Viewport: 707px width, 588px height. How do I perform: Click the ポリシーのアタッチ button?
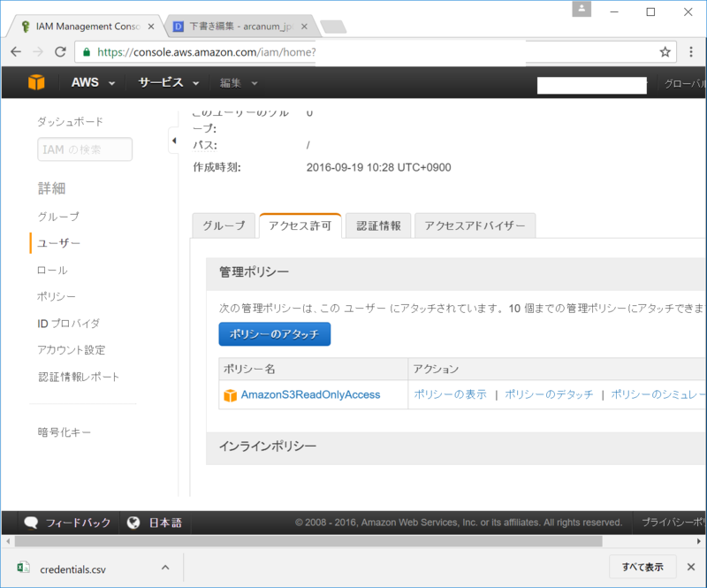click(274, 334)
